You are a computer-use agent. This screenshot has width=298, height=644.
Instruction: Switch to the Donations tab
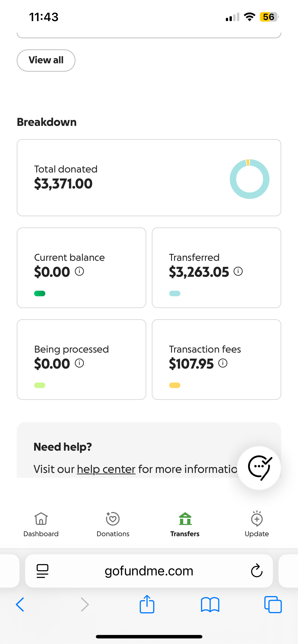[x=113, y=524]
